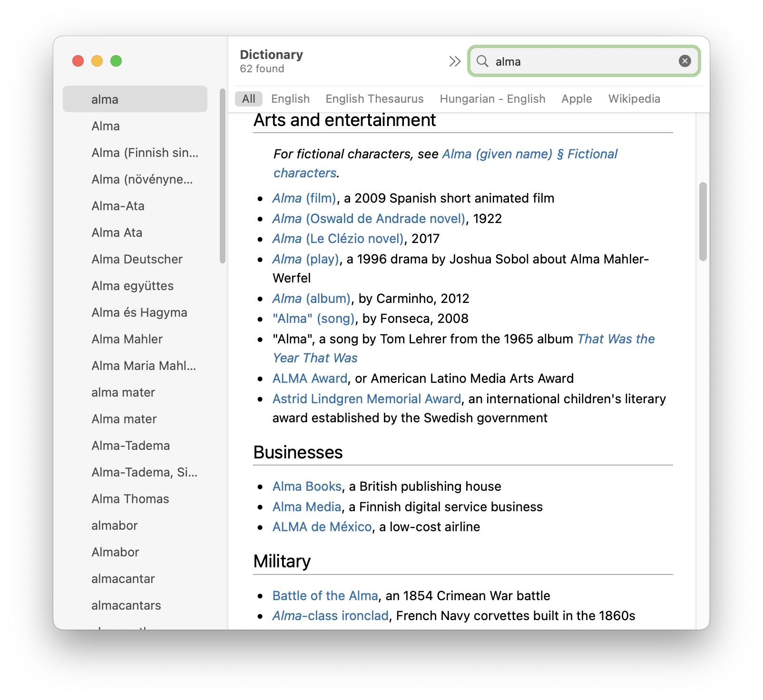The image size is (763, 700).
Task: Open the 'Alma Books' link
Action: [x=307, y=486]
